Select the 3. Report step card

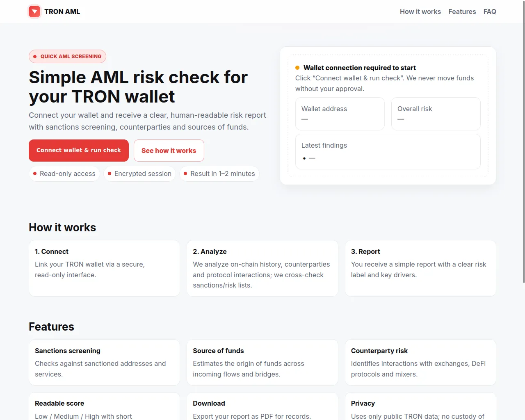(x=420, y=268)
